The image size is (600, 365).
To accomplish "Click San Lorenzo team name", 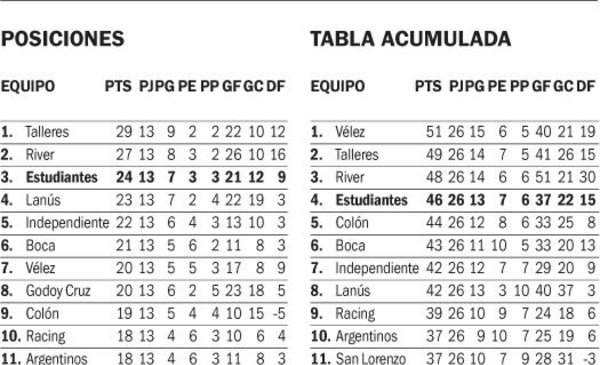I will click(x=370, y=359).
